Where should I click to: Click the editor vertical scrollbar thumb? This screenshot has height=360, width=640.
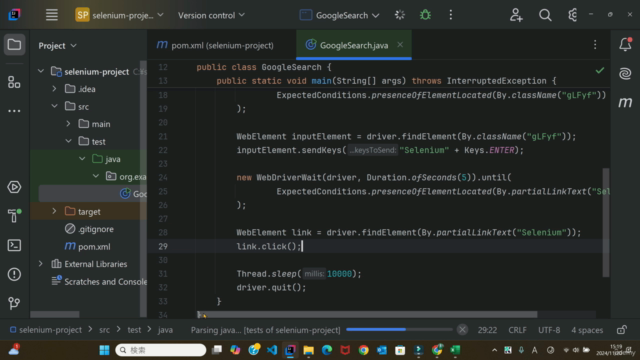606,222
